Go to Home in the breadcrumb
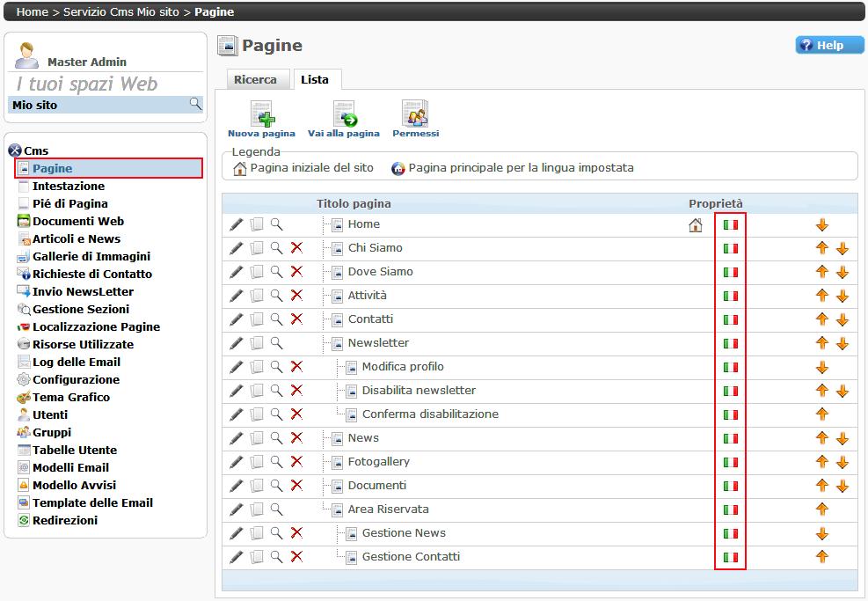This screenshot has height=601, width=868. coord(33,12)
